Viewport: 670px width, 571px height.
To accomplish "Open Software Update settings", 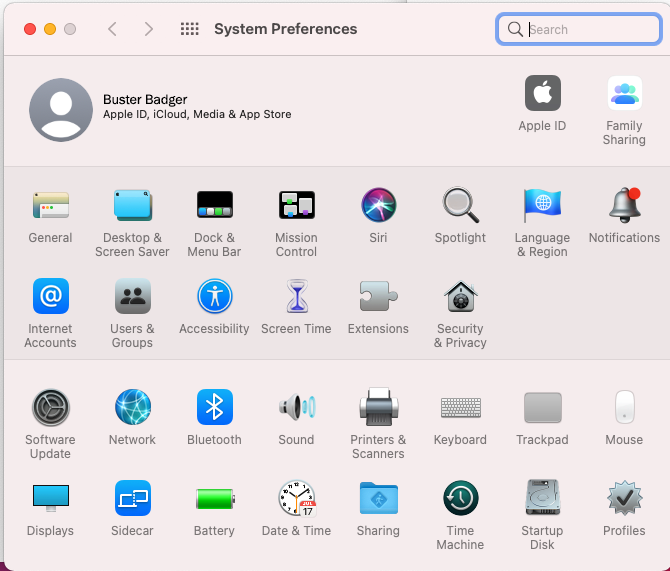I will [50, 408].
